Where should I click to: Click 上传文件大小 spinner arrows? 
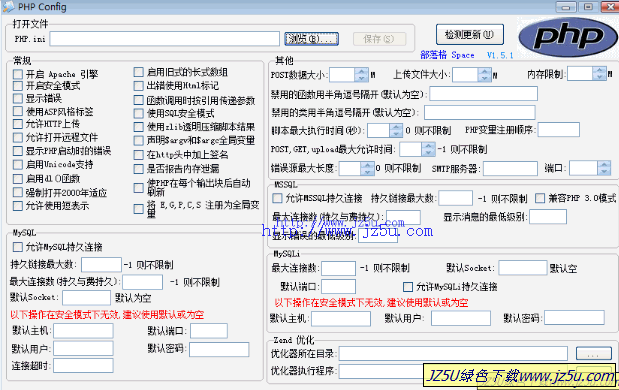point(484,74)
